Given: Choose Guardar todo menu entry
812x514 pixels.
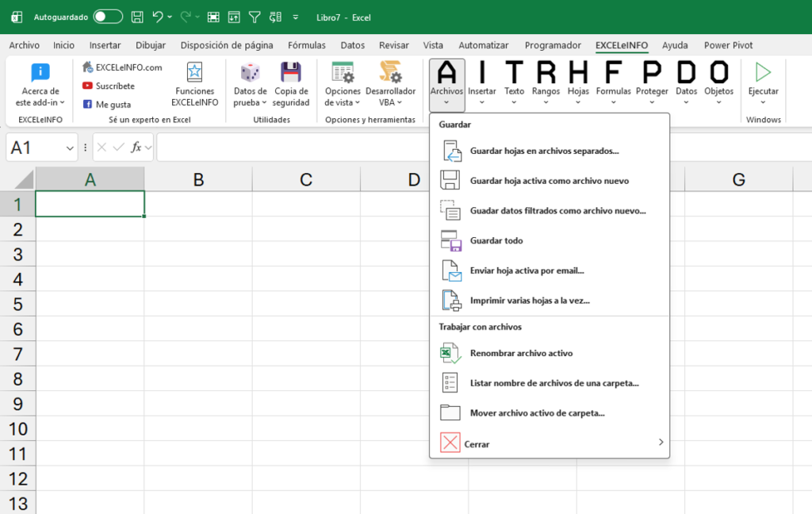Looking at the screenshot, I should pyautogui.click(x=550, y=240).
